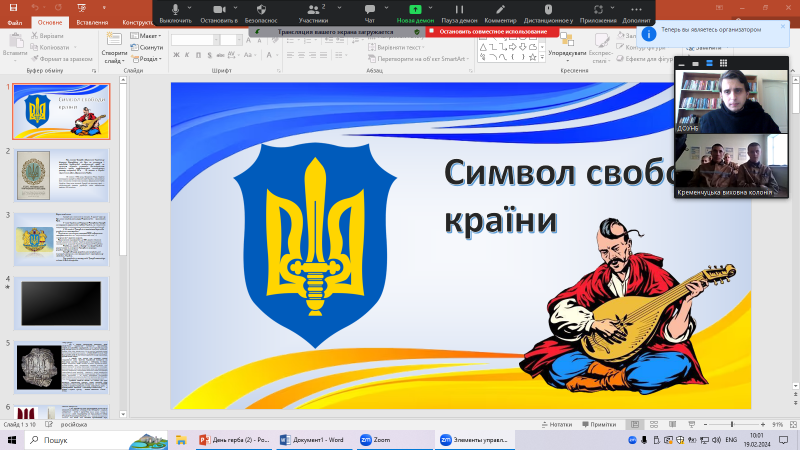This screenshot has width=800, height=450.
Task: Click Скинути slide reset button
Action: pos(147,47)
